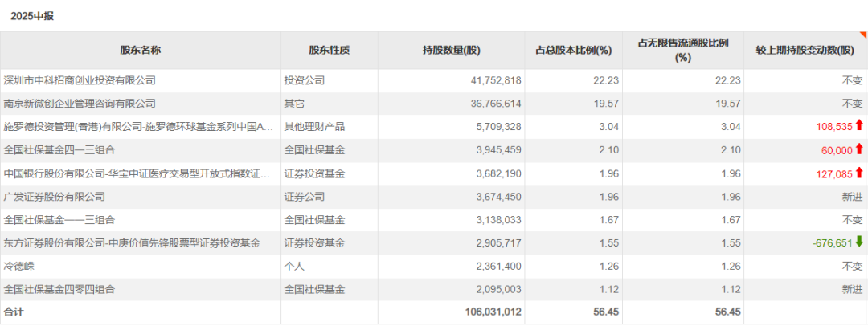Click 新进 in the 广发证券 row

[x=852, y=197]
